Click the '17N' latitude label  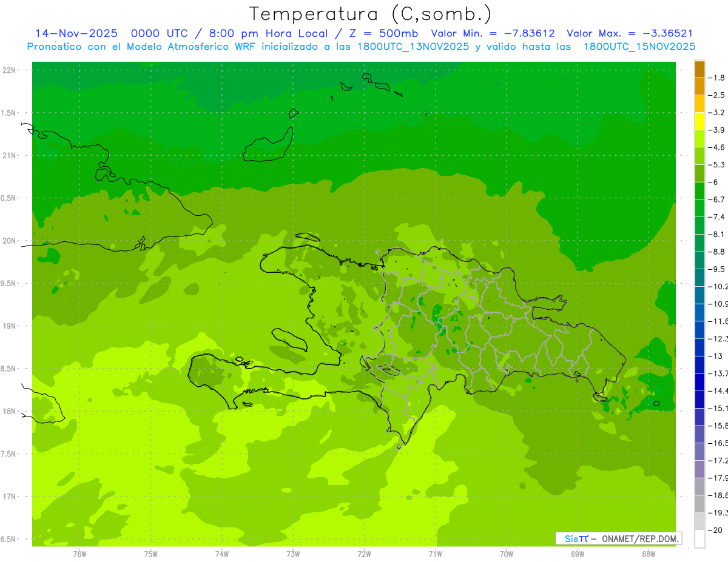point(10,497)
